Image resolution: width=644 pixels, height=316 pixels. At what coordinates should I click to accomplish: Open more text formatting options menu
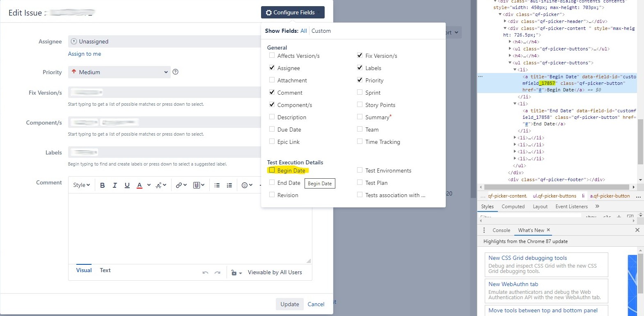(161, 185)
